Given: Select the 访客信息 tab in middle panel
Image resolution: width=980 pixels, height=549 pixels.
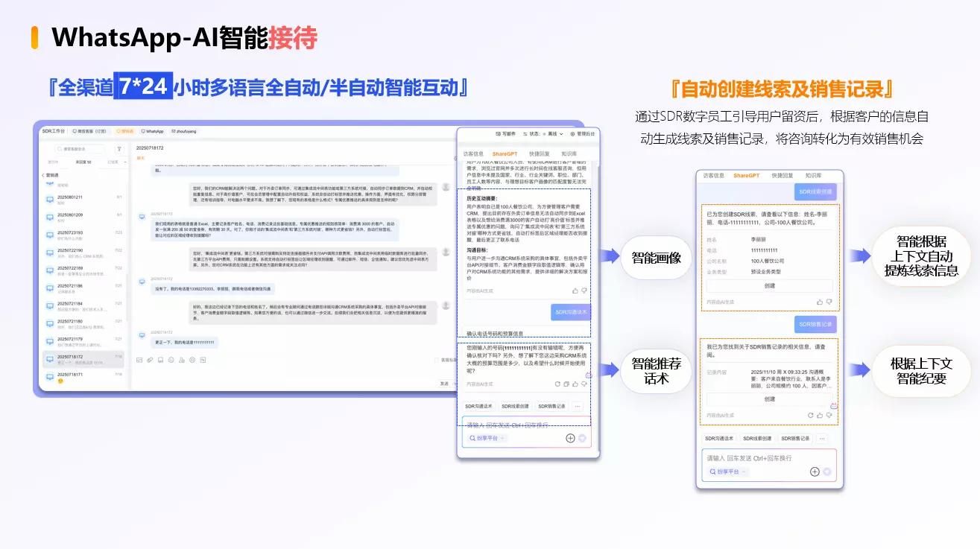Looking at the screenshot, I should [473, 153].
